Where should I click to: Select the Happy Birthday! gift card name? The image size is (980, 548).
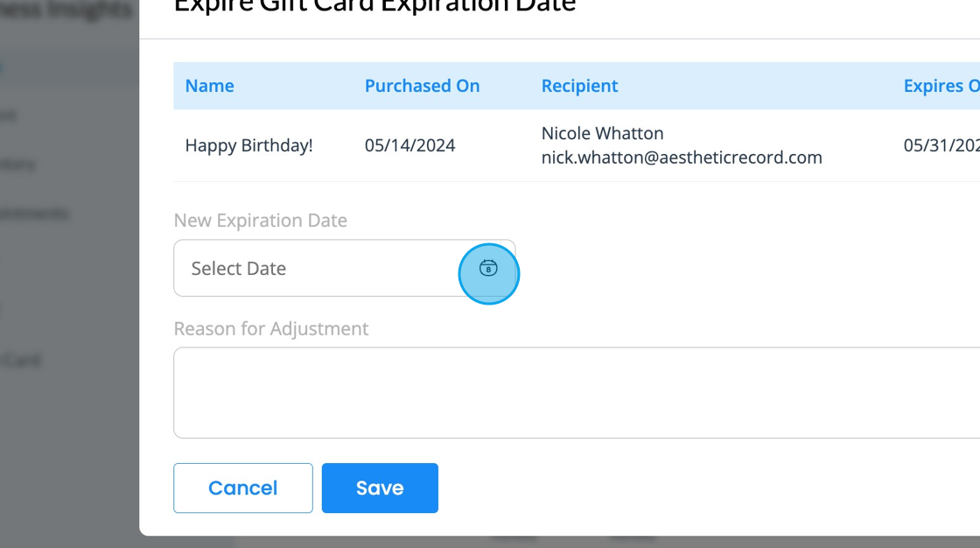point(248,145)
